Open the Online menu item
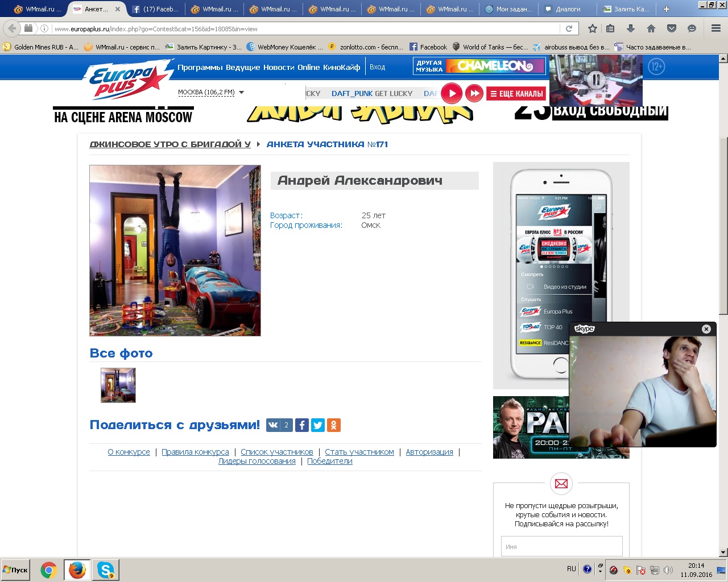This screenshot has height=582, width=728. click(x=309, y=67)
